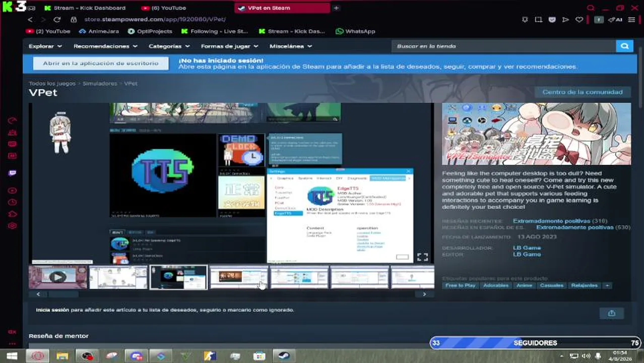Click the volume icon in system tray
This screenshot has height=363, width=644.
pos(586,356)
